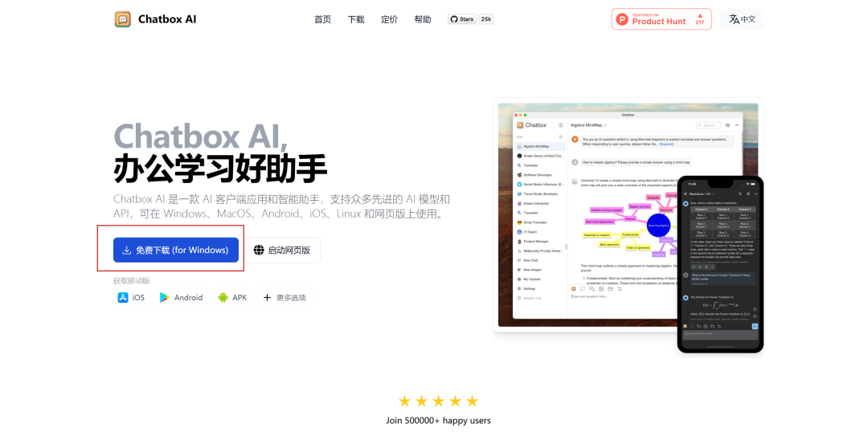Viewport: 868px width, 436px height.
Task: Click the GitHub Stars badge
Action: pyautogui.click(x=461, y=19)
